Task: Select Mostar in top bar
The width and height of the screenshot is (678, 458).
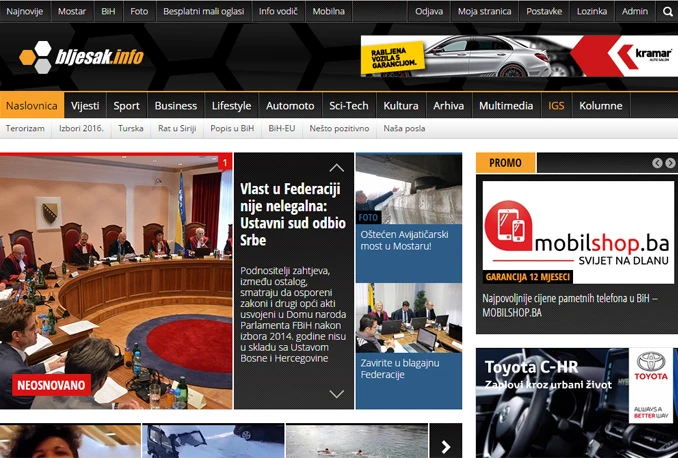Action: 72,12
